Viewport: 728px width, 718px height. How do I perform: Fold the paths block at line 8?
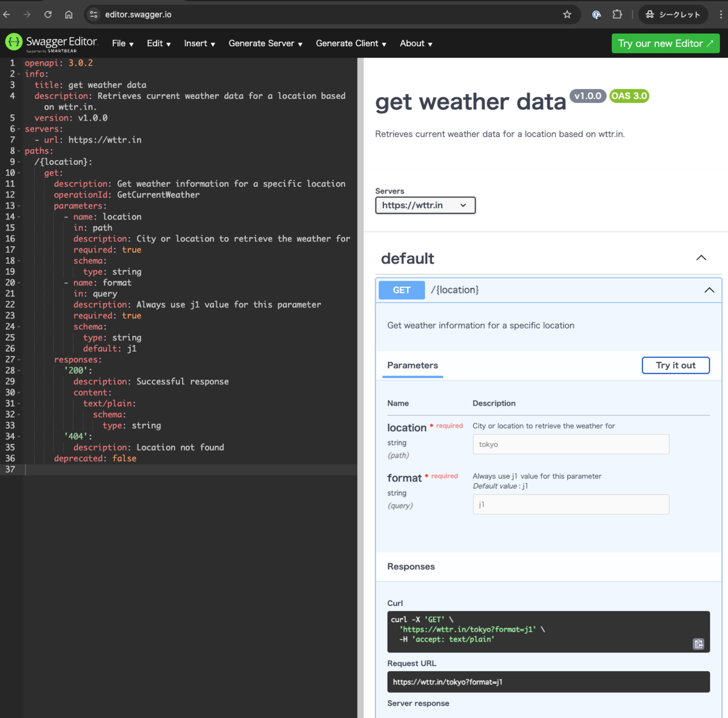pyautogui.click(x=19, y=151)
